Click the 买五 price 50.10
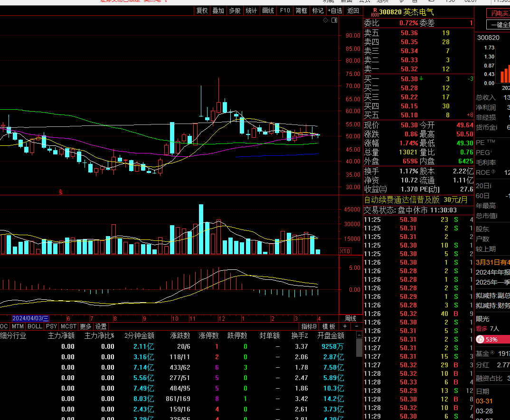 tap(409, 115)
